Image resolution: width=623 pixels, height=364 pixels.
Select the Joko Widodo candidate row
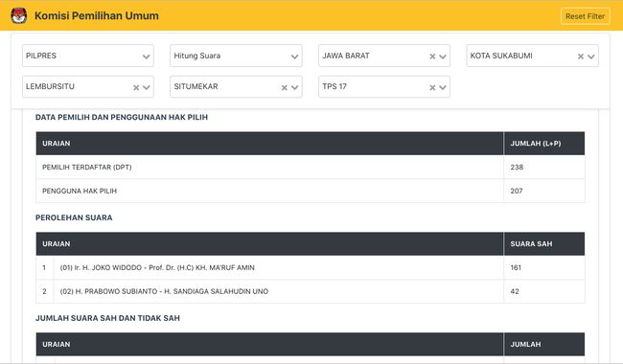click(311, 267)
